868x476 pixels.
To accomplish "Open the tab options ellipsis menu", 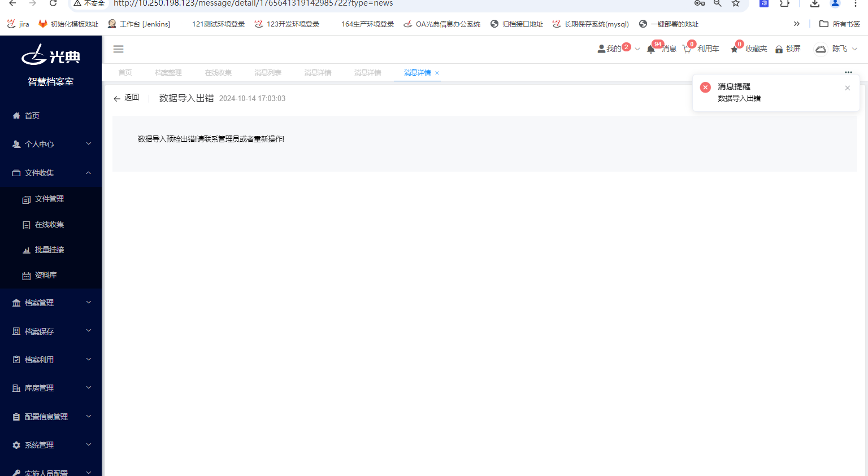I will (x=848, y=72).
